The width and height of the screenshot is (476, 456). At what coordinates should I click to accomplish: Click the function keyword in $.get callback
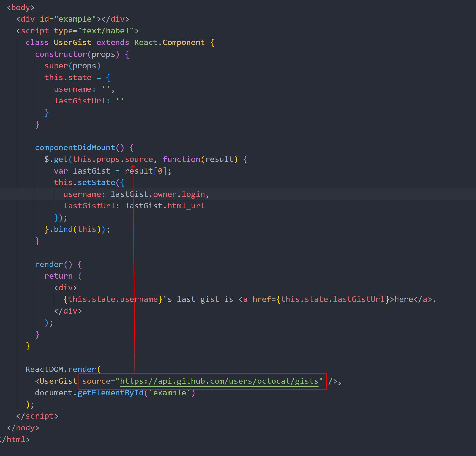pyautogui.click(x=181, y=159)
